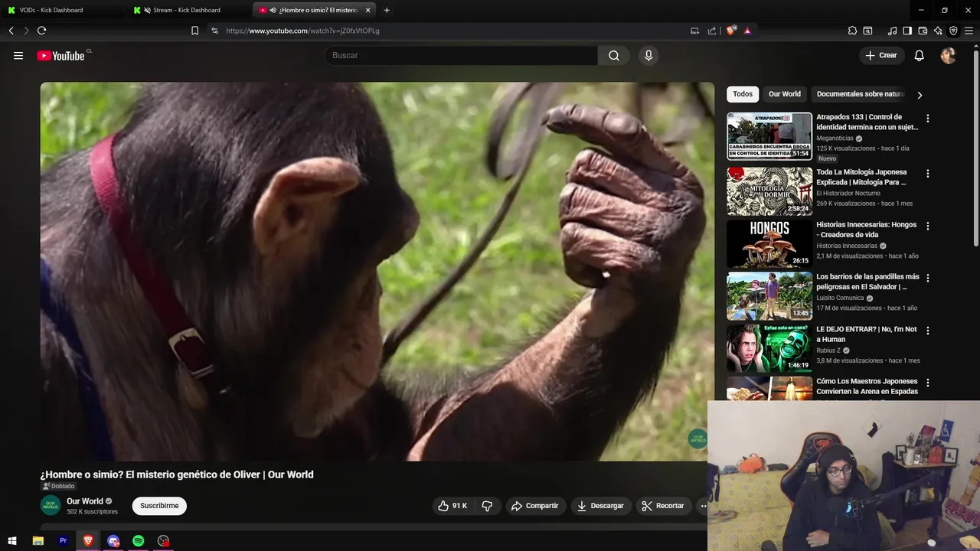Open more options for Historias Innecesarias Hongos

pos(927,226)
